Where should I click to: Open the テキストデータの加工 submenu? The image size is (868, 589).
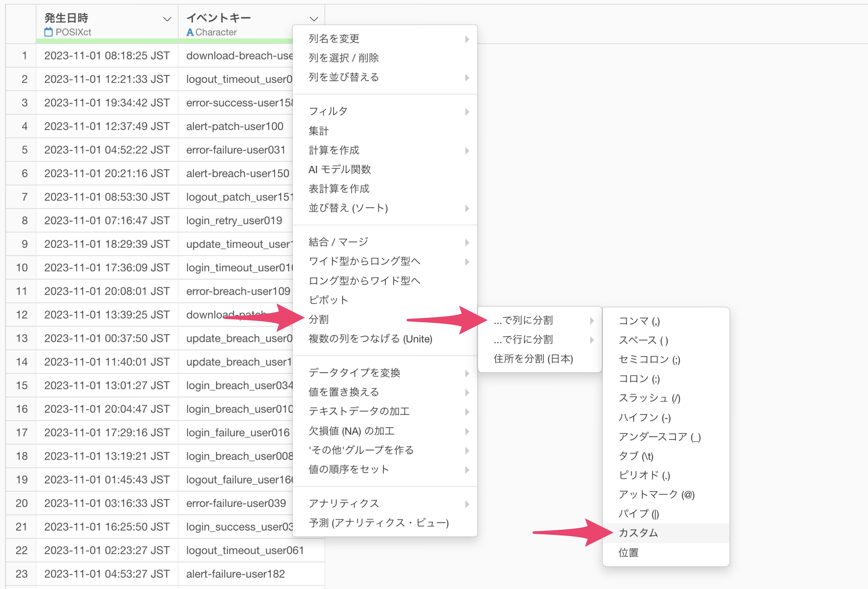click(x=359, y=411)
